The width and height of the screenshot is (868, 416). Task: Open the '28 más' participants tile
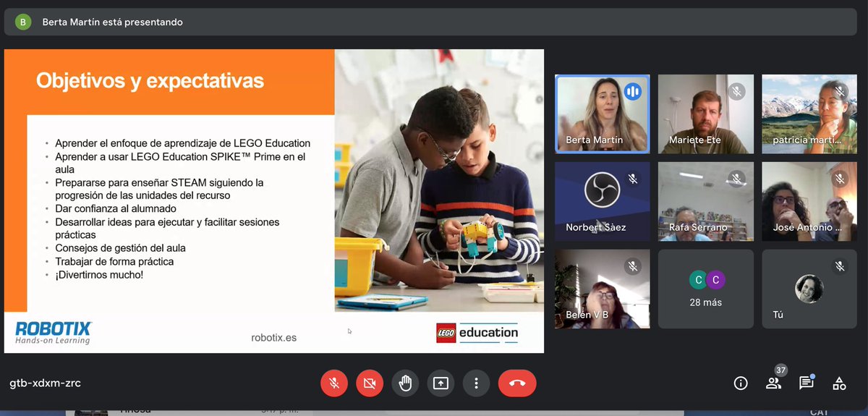coord(706,289)
